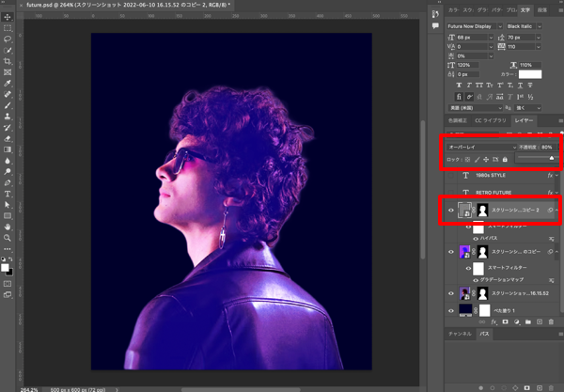Select the Zoom tool
Viewport: 564px width, 392px height.
click(8, 238)
